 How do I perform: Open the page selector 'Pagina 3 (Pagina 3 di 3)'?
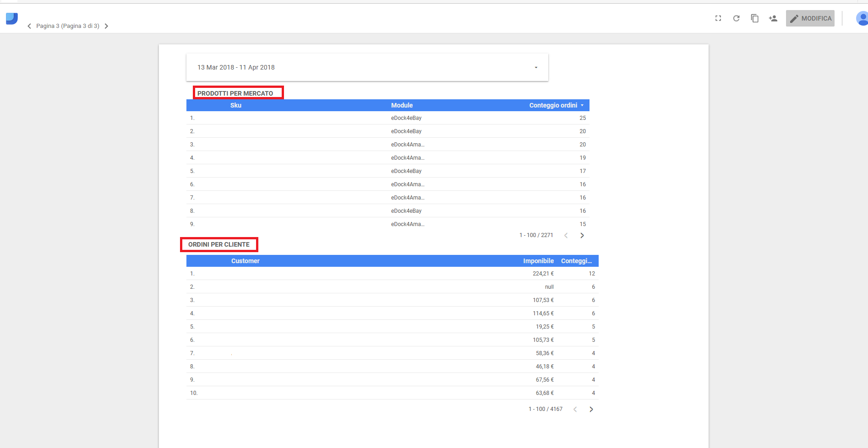click(68, 26)
